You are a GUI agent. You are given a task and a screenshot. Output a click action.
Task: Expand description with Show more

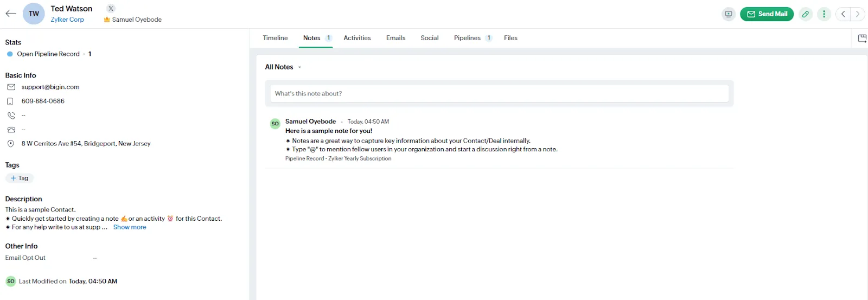(130, 227)
